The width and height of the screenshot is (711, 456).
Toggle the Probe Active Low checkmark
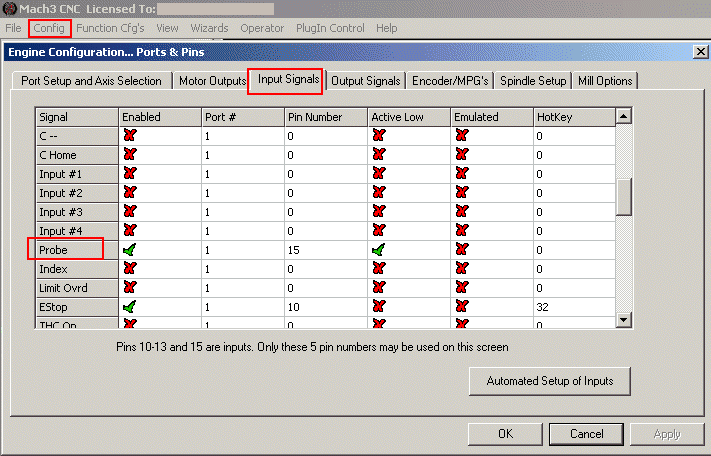(x=378, y=250)
